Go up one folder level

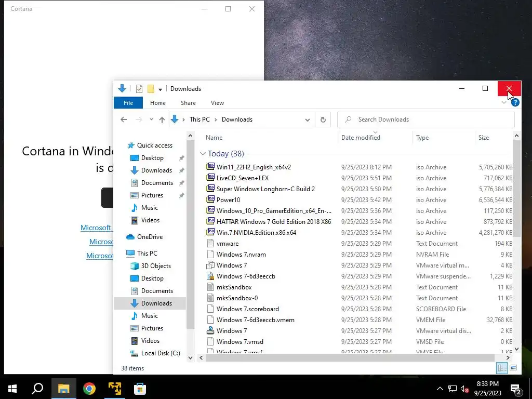click(x=162, y=119)
